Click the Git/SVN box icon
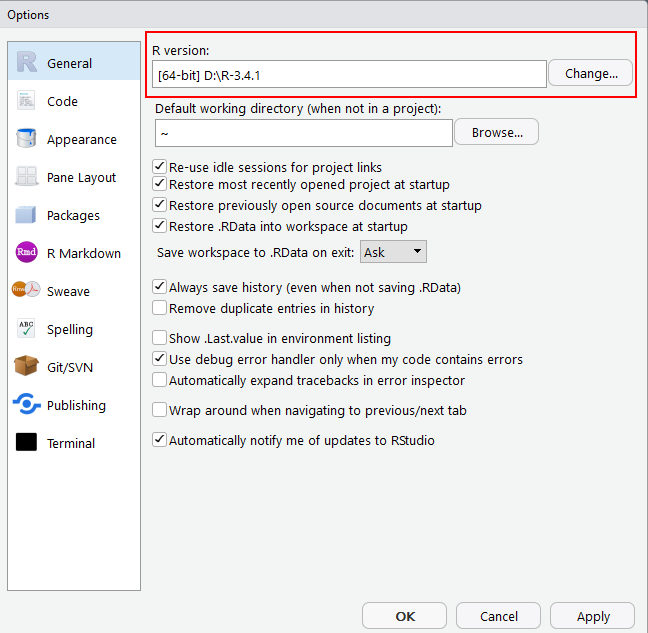648x633 pixels. [x=26, y=367]
